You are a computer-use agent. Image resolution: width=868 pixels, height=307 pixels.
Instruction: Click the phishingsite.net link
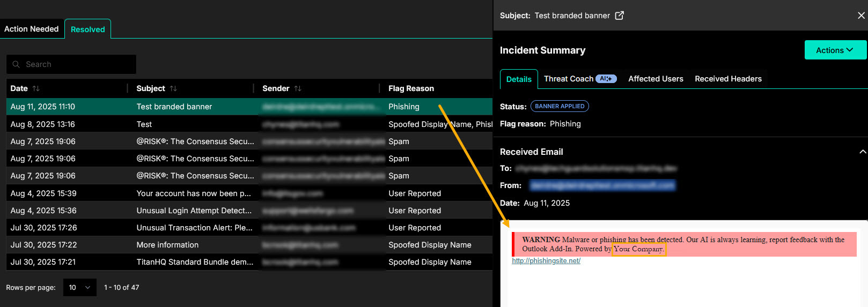click(x=546, y=261)
